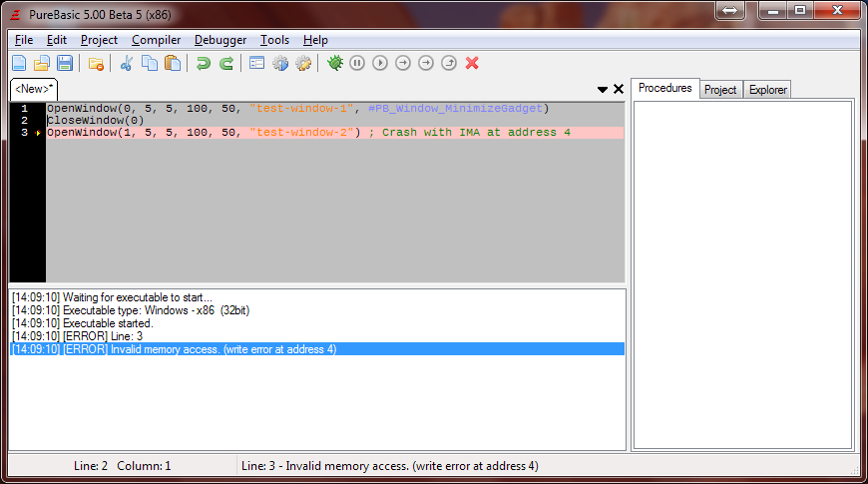This screenshot has height=484, width=868.
Task: Click code line 2 containing CloseWindow(0)
Action: click(96, 121)
